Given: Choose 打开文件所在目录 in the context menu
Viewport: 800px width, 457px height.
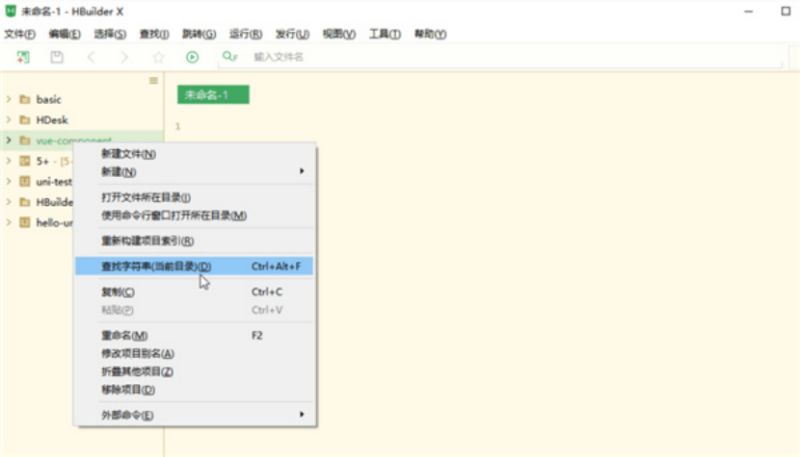Looking at the screenshot, I should [x=194, y=197].
